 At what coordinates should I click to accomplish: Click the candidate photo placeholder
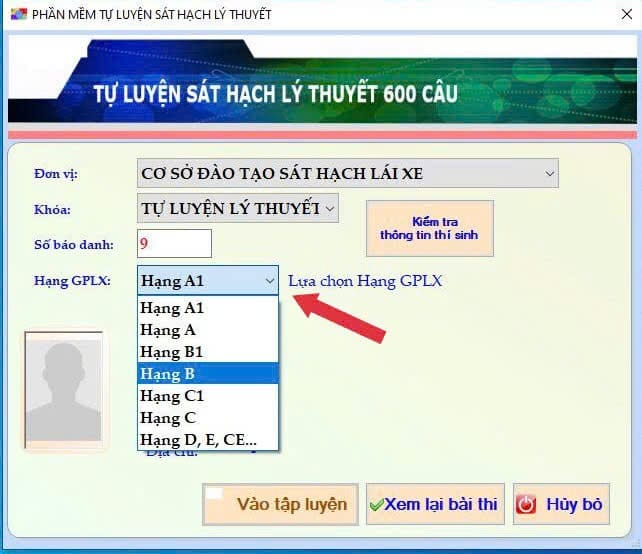point(64,390)
